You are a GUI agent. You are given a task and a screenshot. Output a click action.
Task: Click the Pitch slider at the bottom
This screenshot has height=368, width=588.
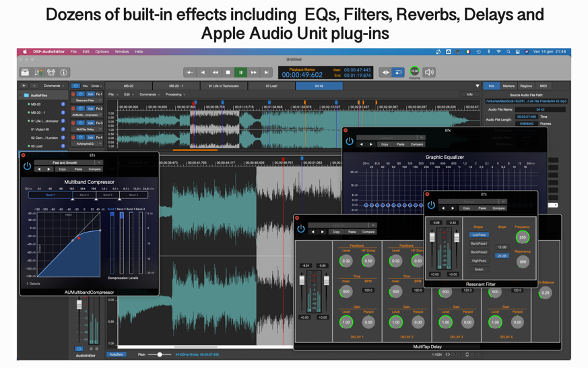tap(159, 355)
